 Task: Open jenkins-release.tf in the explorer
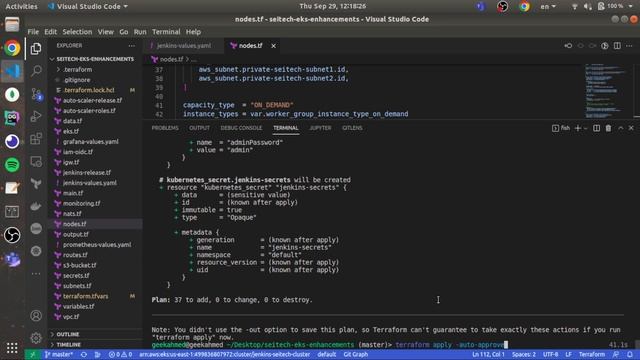pos(87,173)
